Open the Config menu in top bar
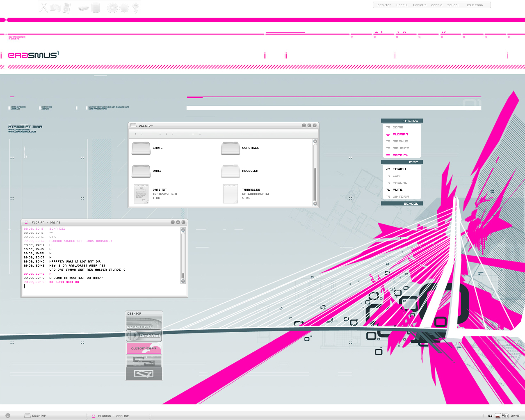This screenshot has height=420, width=525. pyautogui.click(x=437, y=5)
